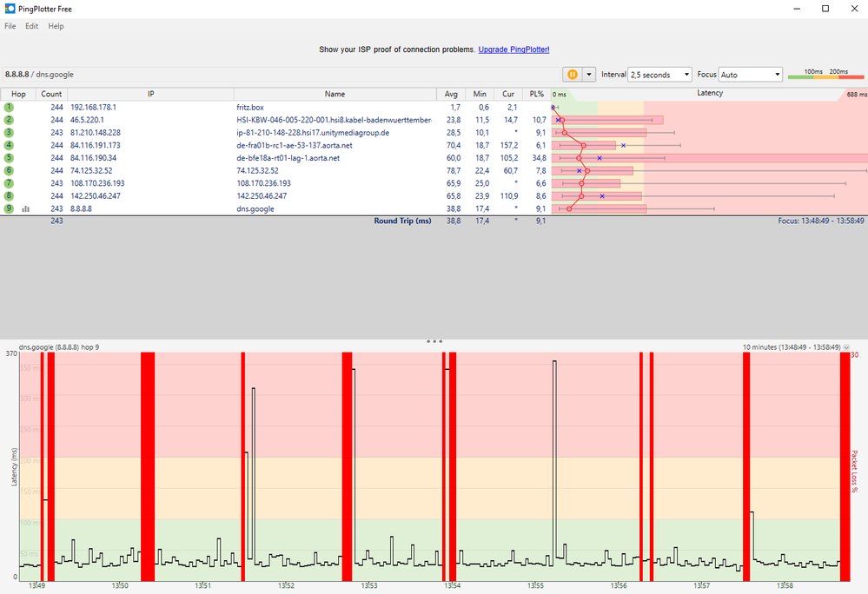This screenshot has width=868, height=594.
Task: Maximize the PingPlotter window
Action: click(825, 9)
